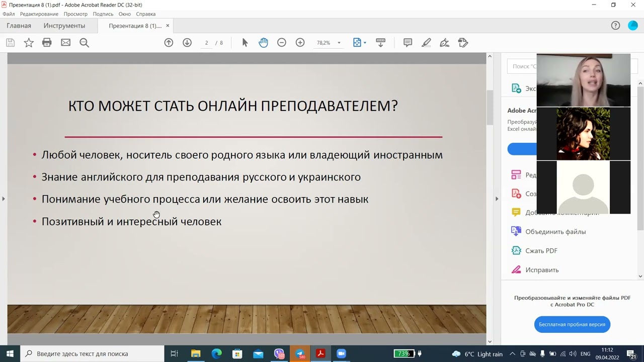Open the help question mark icon
Image resolution: width=644 pixels, height=362 pixels.
tap(615, 26)
